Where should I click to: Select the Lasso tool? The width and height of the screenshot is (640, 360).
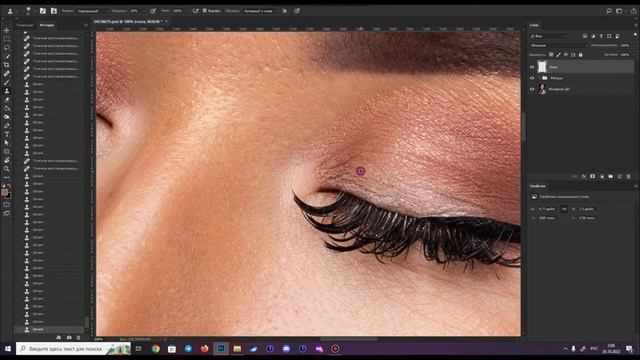point(7,47)
